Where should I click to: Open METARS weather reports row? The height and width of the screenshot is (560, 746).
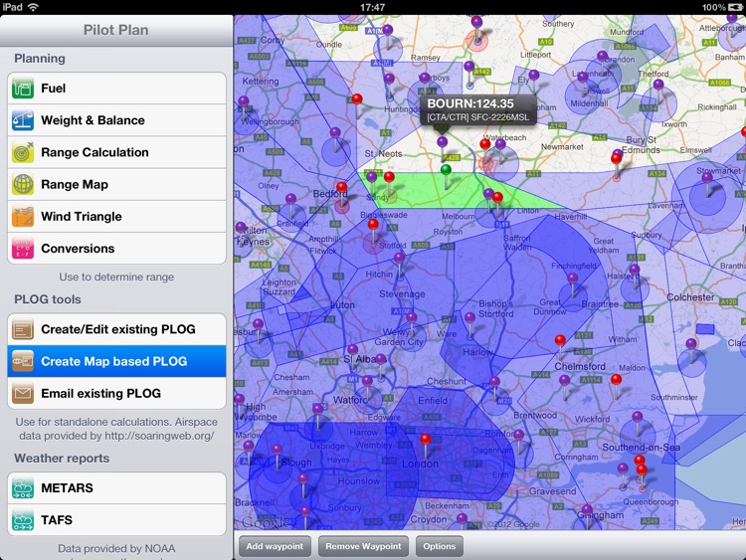[x=116, y=487]
